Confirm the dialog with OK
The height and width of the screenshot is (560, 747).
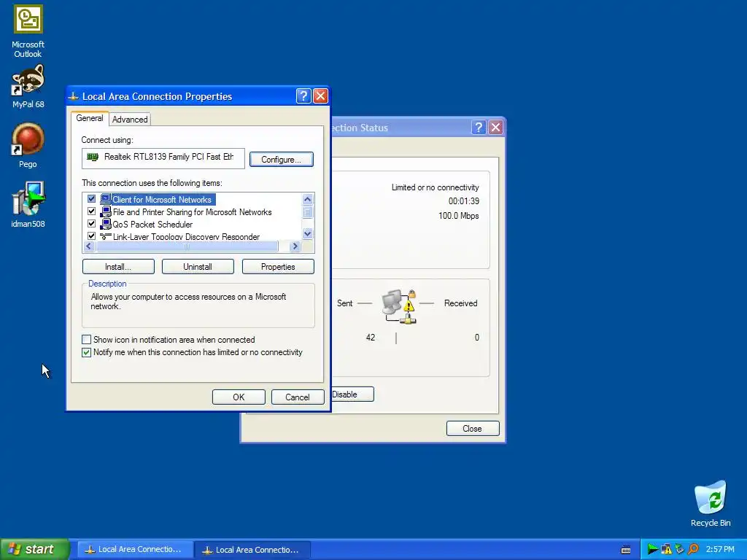point(239,397)
